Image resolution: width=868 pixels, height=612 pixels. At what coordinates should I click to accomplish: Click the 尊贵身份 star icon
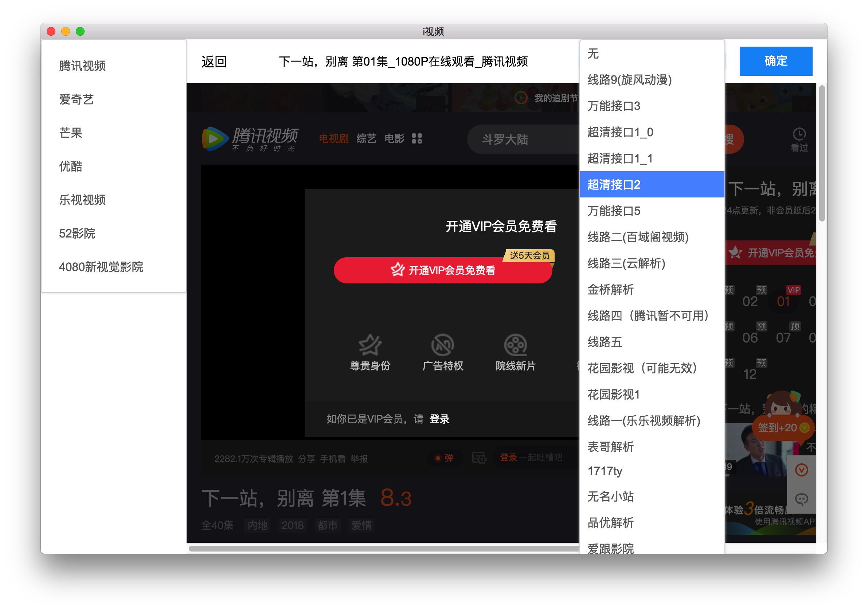click(370, 344)
